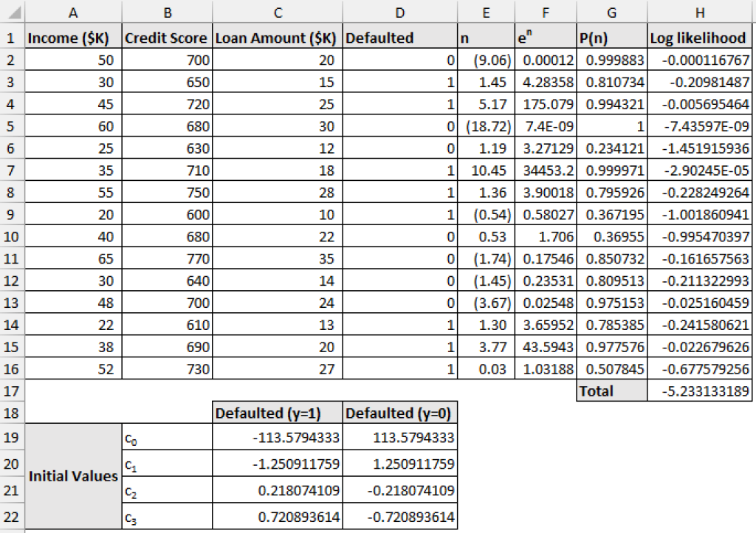Click the Loan Amount ($K) header cell
The image size is (756, 533).
(277, 38)
